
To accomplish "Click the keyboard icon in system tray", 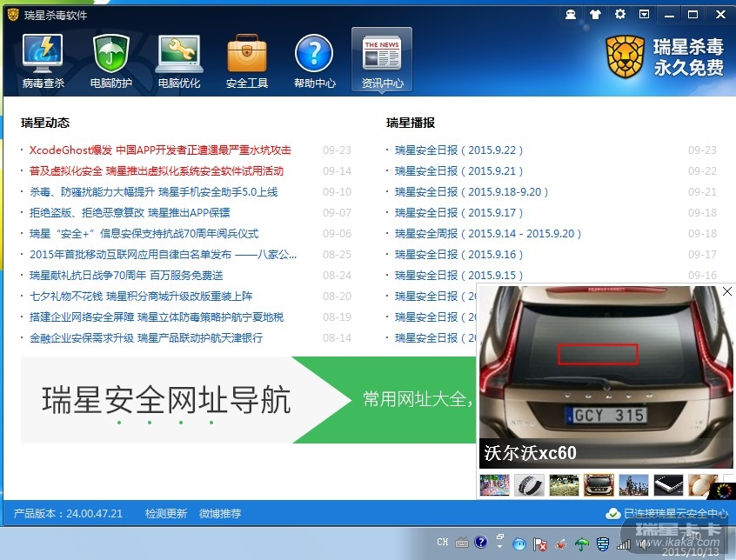I will coord(461,543).
